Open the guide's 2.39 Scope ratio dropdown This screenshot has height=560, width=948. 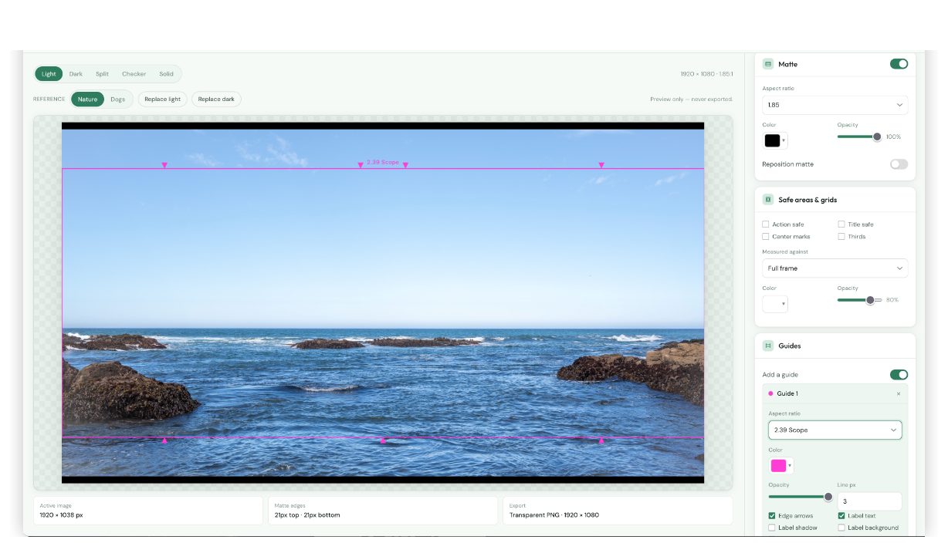coord(835,430)
